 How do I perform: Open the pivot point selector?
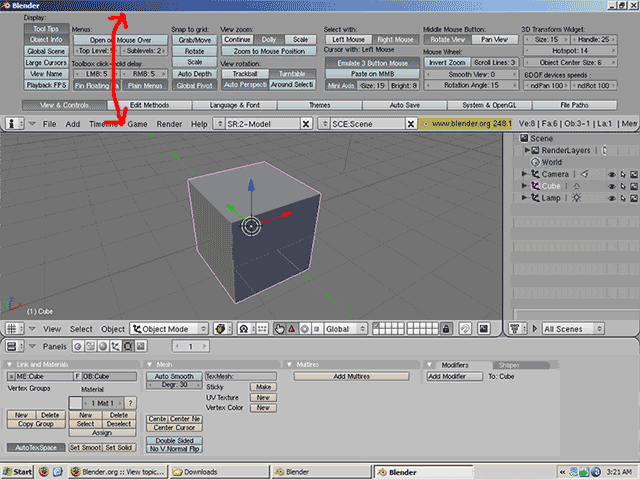tap(246, 329)
